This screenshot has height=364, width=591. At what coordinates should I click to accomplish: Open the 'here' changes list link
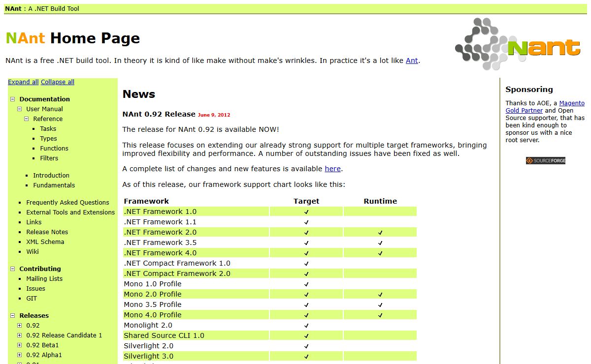click(332, 169)
